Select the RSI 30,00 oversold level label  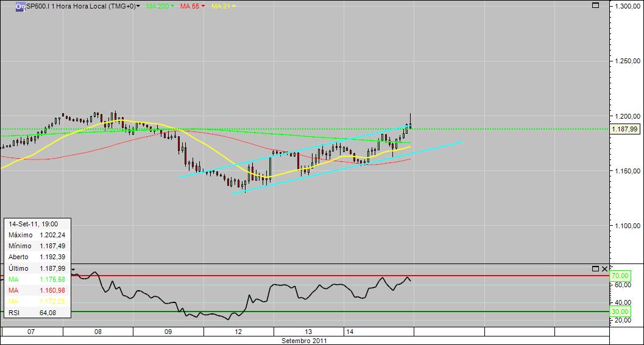click(620, 312)
